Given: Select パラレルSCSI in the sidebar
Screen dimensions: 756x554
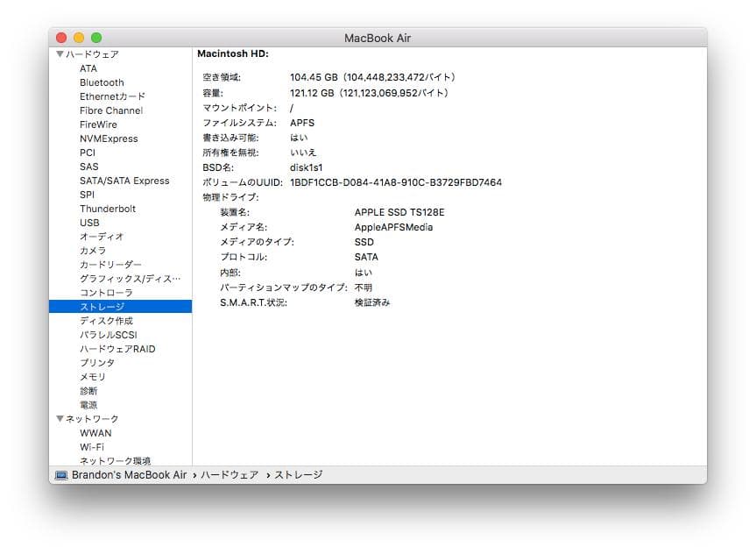Looking at the screenshot, I should click(x=109, y=335).
